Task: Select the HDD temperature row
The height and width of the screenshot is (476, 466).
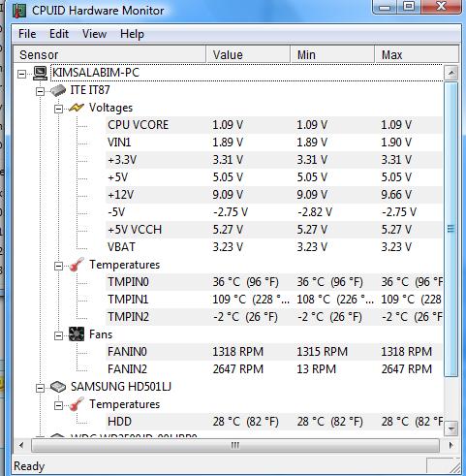Action: (x=274, y=422)
